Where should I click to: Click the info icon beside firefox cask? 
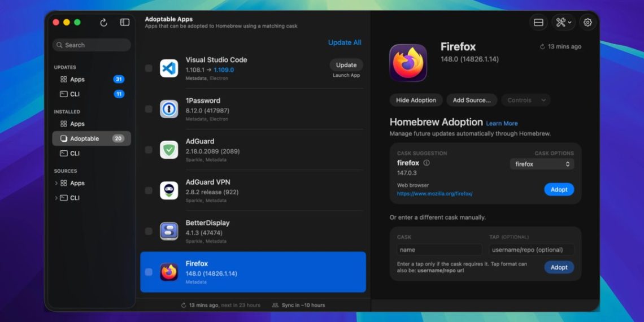427,163
